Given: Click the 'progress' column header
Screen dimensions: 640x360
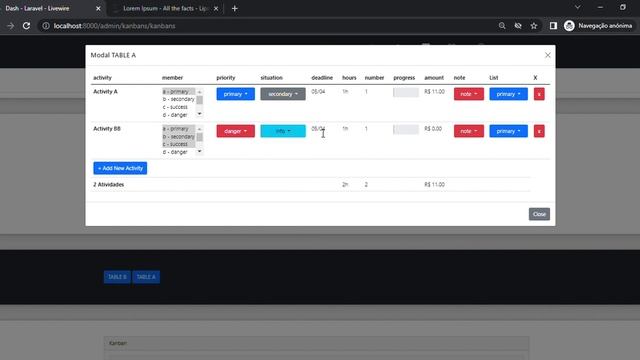Looking at the screenshot, I should coord(404,78).
